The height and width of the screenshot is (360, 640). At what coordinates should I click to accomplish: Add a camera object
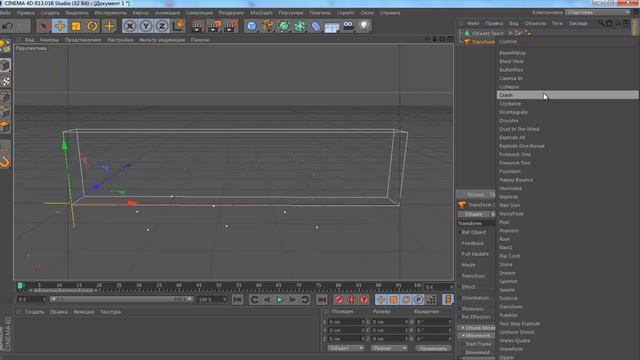(348, 26)
